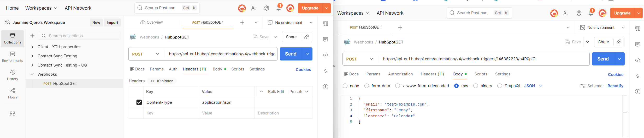The width and height of the screenshot is (644, 138).
Task: Switch to the Overview tab
Action: pyautogui.click(x=151, y=23)
